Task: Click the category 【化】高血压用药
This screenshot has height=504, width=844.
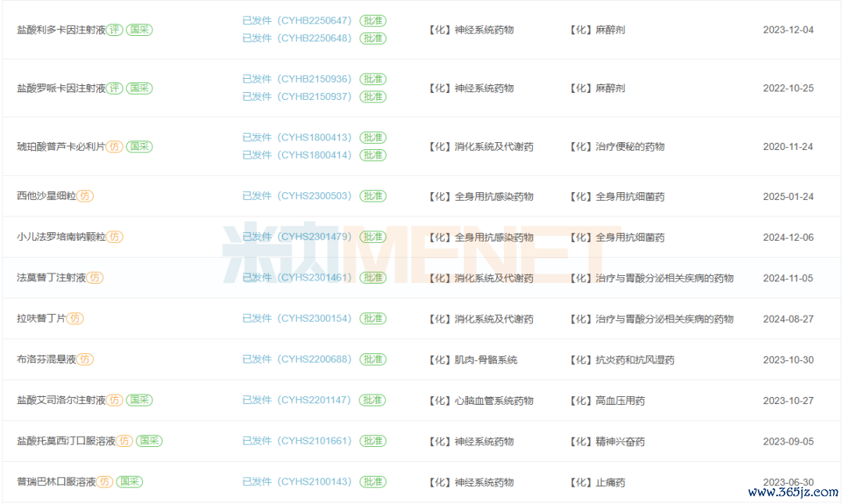Action: tap(607, 401)
